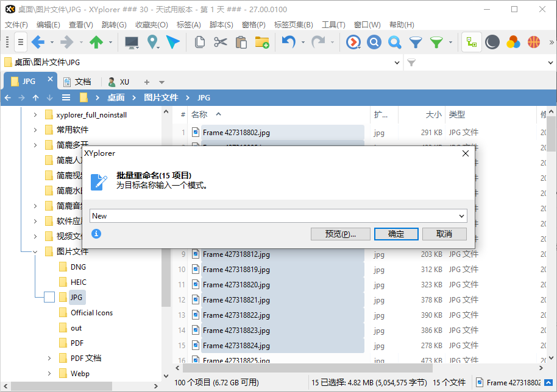Open the address bar dropdown
This screenshot has height=392, width=557.
pyautogui.click(x=397, y=62)
